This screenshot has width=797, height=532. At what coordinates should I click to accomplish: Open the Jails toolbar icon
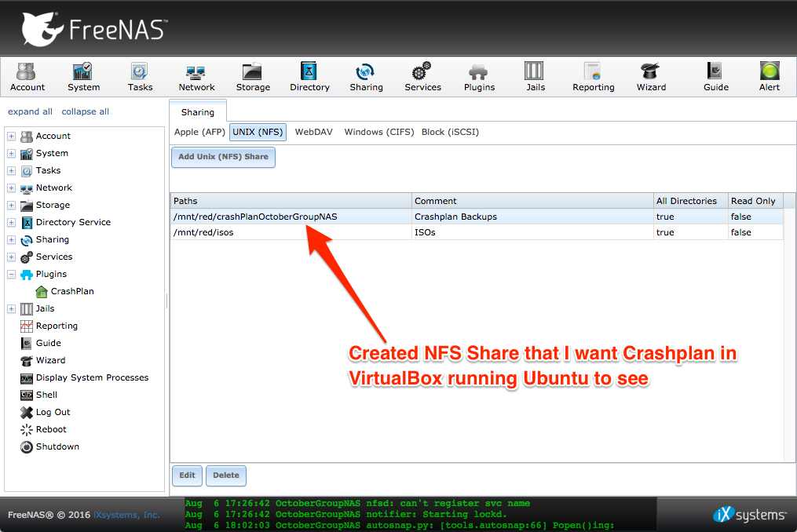(536, 77)
